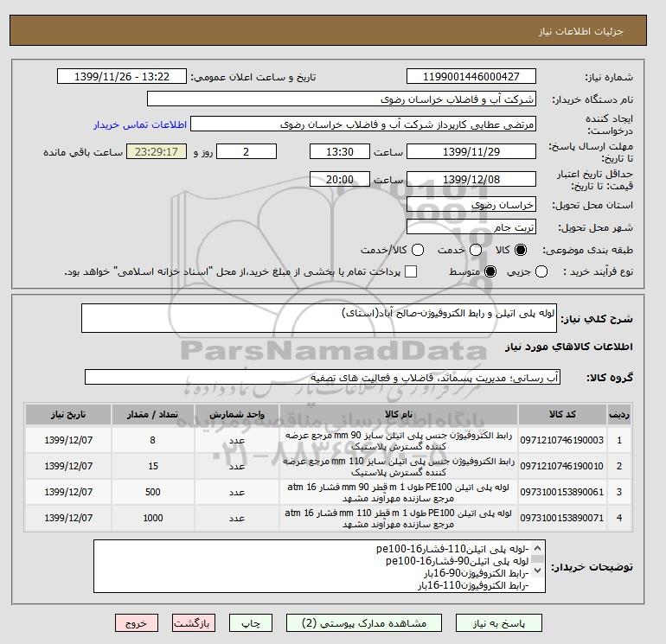Click delivery province field خراسان رضوی
Image resolution: width=666 pixels, height=644 pixels.
click(x=471, y=205)
